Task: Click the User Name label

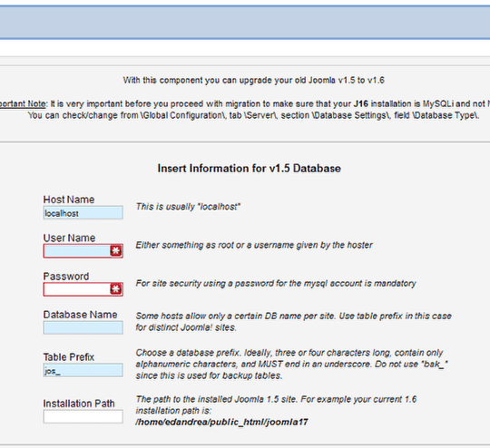Action: [69, 238]
